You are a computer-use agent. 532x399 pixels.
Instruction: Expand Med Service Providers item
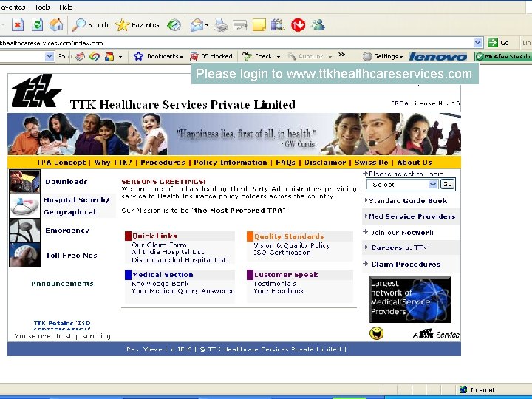(410, 216)
